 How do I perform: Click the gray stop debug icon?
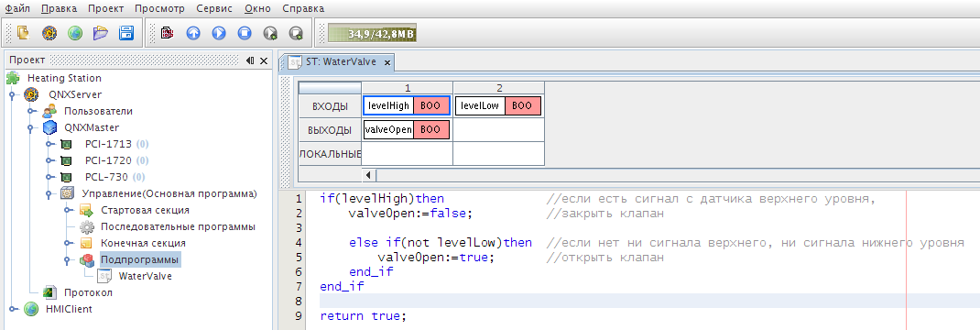pos(296,32)
